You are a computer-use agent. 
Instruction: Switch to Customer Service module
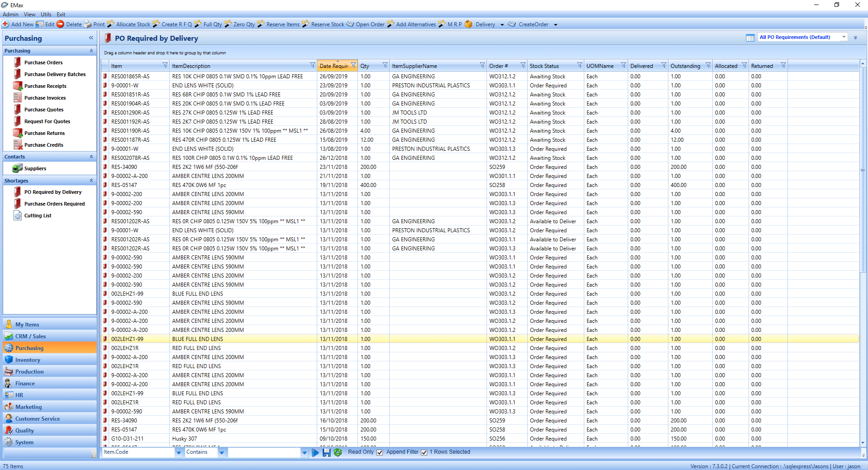50,418
